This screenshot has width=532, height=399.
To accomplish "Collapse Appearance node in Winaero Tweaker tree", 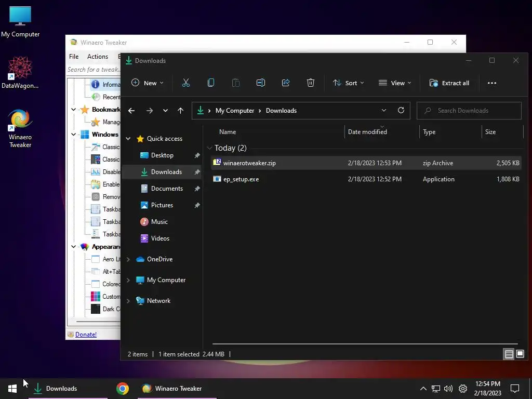I will coord(73,247).
